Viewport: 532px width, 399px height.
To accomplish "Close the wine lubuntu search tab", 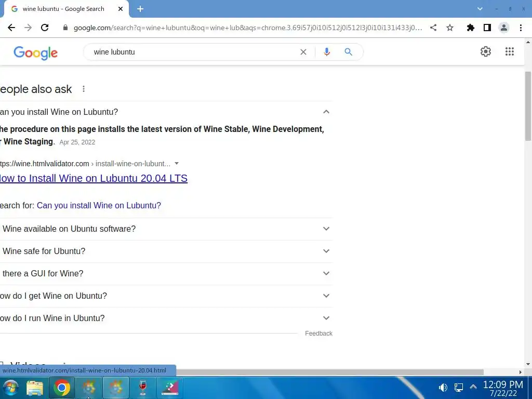I will (x=121, y=9).
